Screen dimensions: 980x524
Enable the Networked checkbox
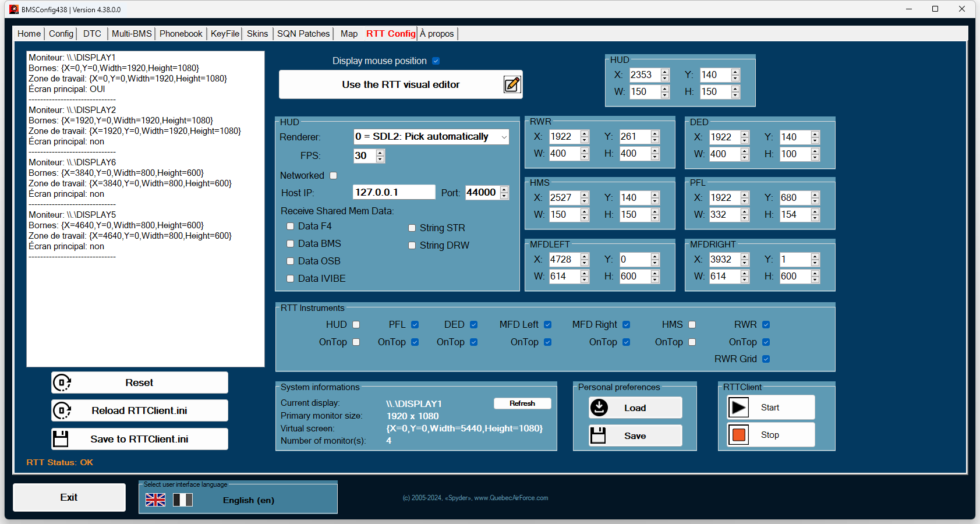[x=334, y=175]
